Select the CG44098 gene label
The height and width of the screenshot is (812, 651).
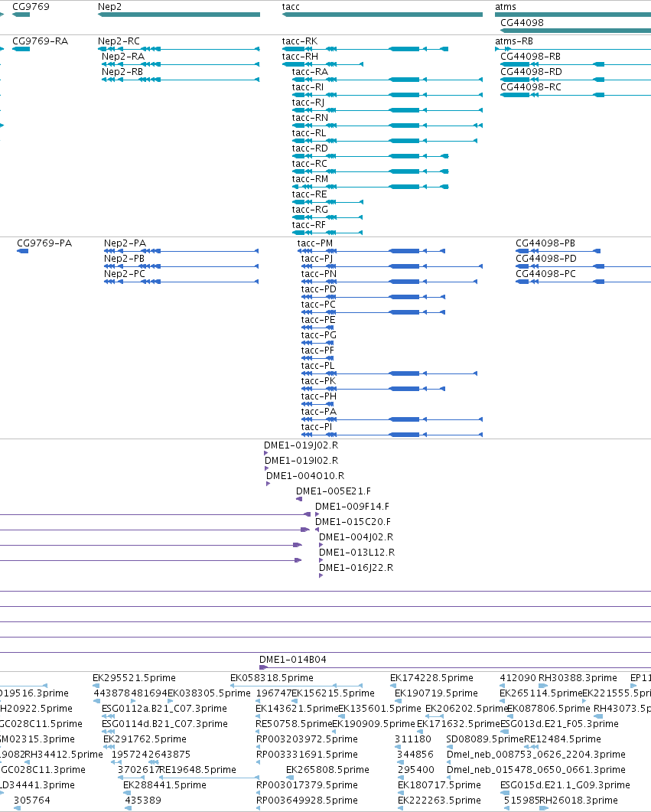pos(522,23)
